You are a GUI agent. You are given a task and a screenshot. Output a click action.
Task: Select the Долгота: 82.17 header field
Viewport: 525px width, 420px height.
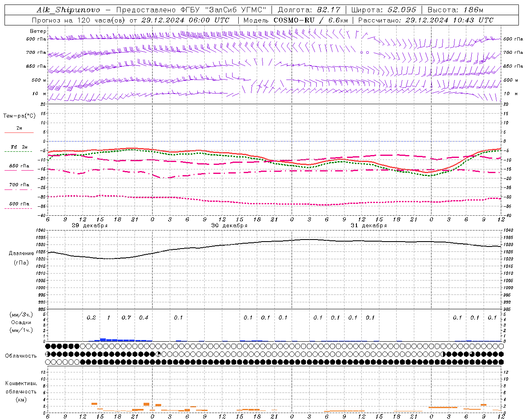(x=310, y=10)
